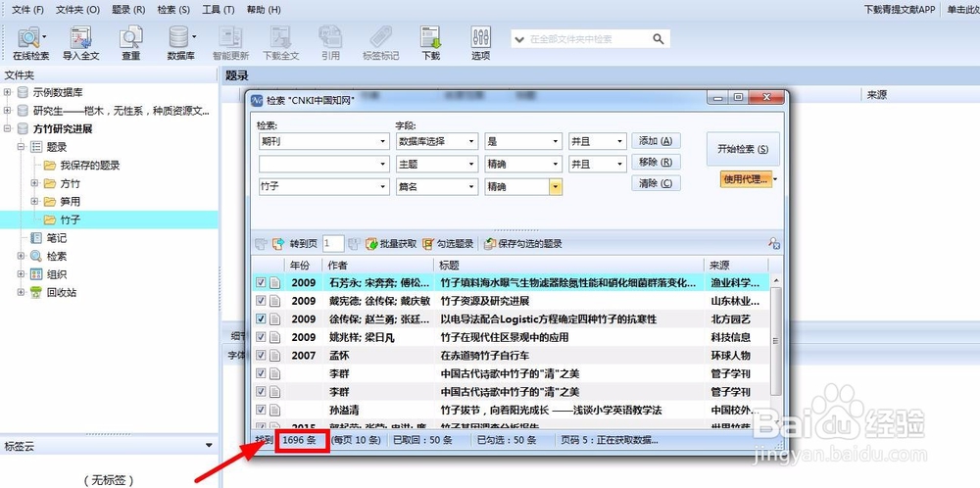Click the 导入全文 import full-text icon
The width and height of the screenshot is (980, 488).
click(x=80, y=43)
